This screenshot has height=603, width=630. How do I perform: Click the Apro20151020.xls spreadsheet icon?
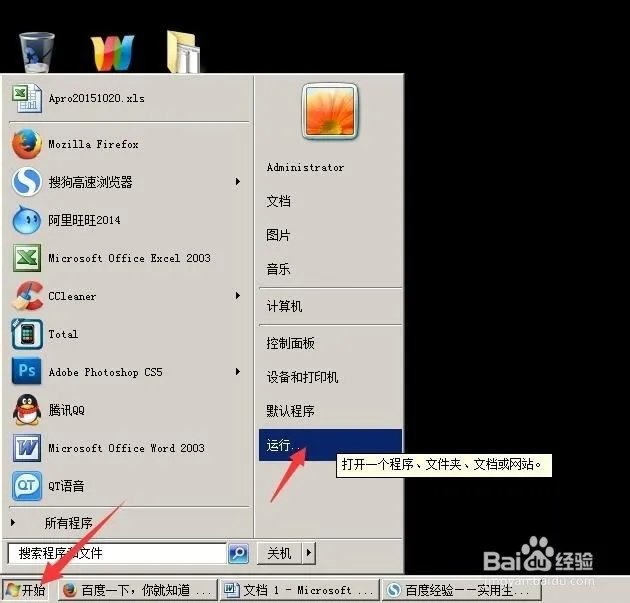[27, 98]
